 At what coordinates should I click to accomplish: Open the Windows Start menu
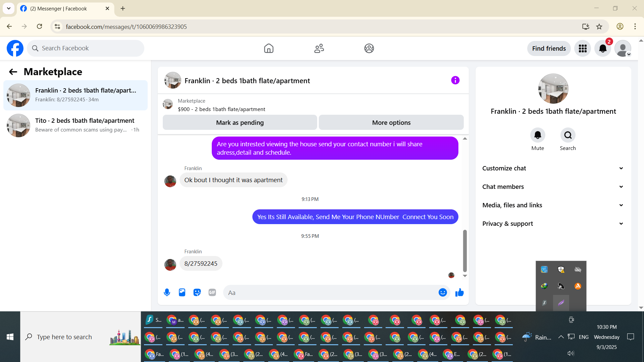(10, 337)
